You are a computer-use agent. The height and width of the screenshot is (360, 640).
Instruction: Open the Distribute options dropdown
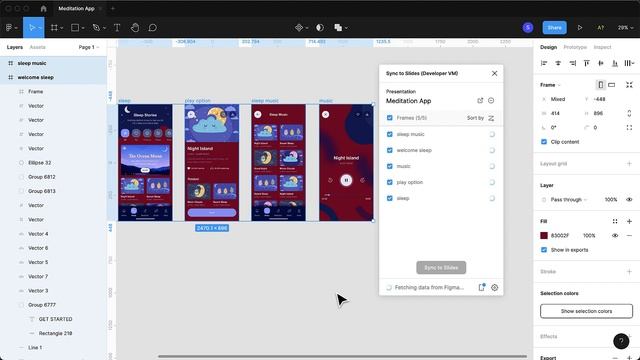(629, 63)
